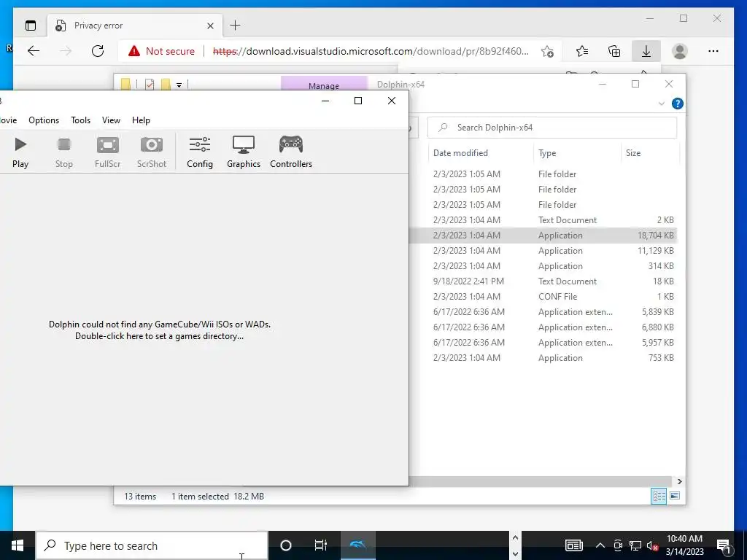Viewport: 747px width, 560px height.
Task: Select the CONF File row
Action: tap(543, 296)
